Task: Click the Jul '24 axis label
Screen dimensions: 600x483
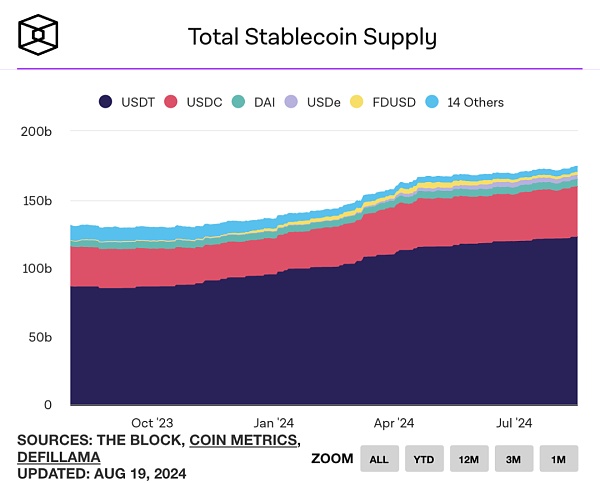Action: 518,423
